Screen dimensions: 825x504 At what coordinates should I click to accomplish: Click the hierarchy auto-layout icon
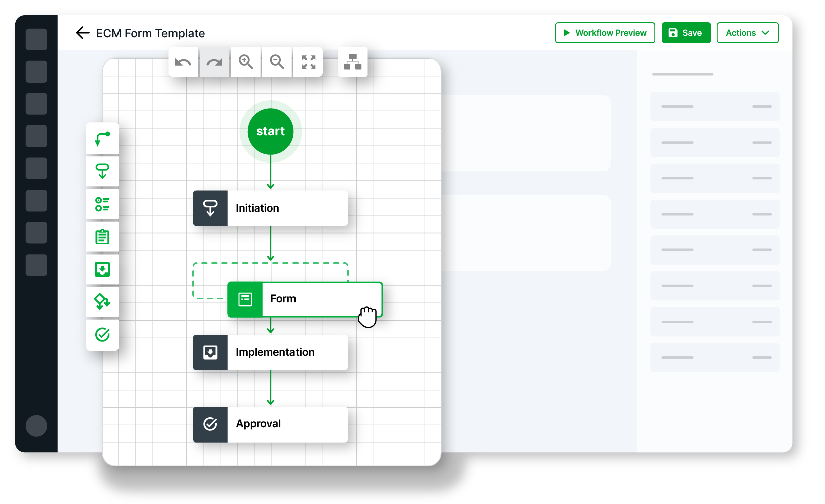[x=352, y=62]
